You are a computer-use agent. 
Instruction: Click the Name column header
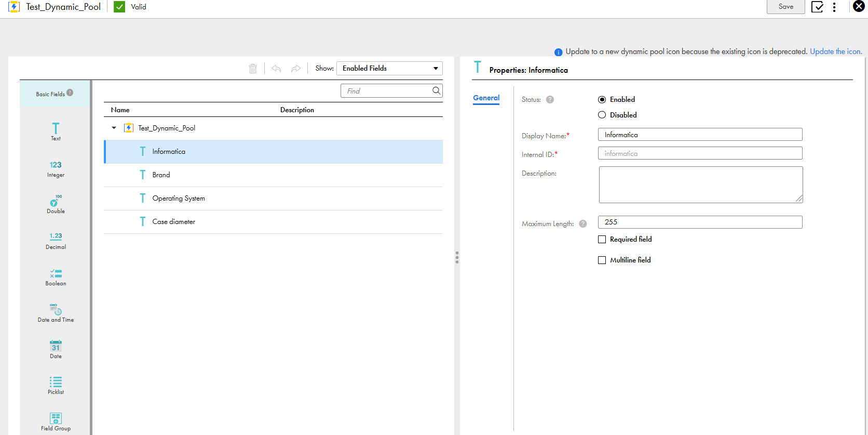pos(120,110)
